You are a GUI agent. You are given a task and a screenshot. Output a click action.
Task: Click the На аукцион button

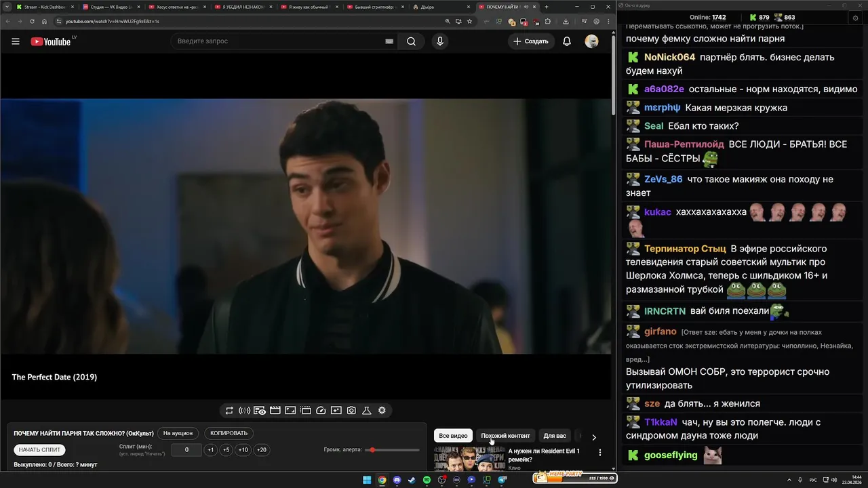pyautogui.click(x=178, y=433)
